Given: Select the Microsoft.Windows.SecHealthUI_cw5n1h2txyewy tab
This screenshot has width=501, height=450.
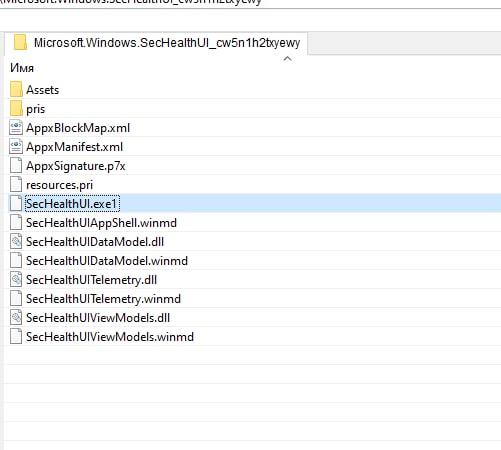Looking at the screenshot, I should tap(156, 43).
